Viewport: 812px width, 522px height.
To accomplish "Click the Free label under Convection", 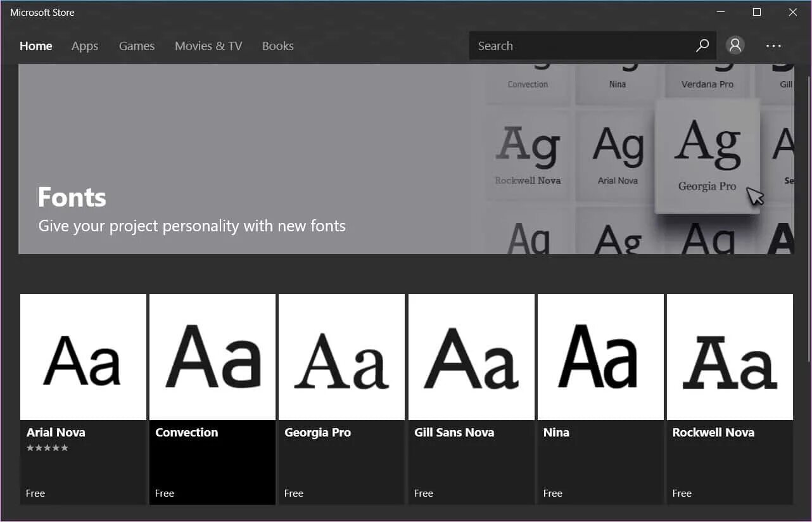I will [x=165, y=493].
